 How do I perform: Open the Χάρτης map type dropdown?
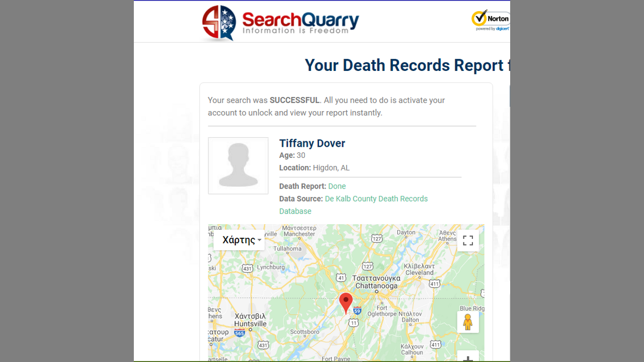(x=239, y=240)
